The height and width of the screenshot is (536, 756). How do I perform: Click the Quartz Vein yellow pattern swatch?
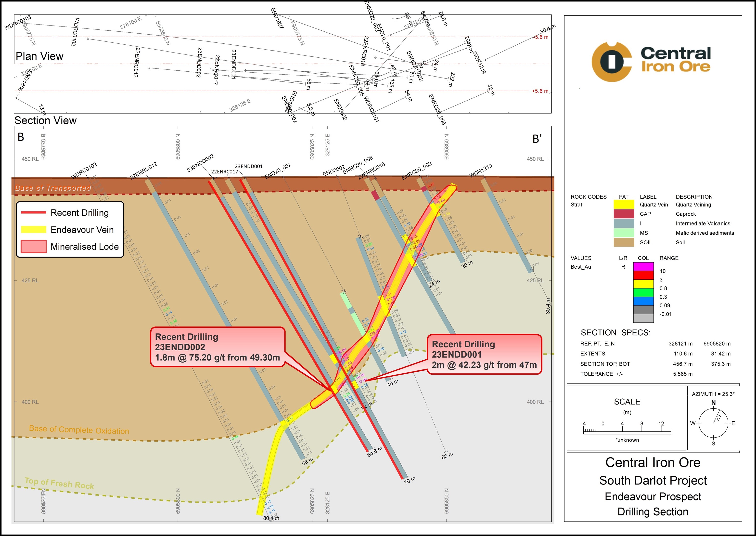pyautogui.click(x=623, y=205)
